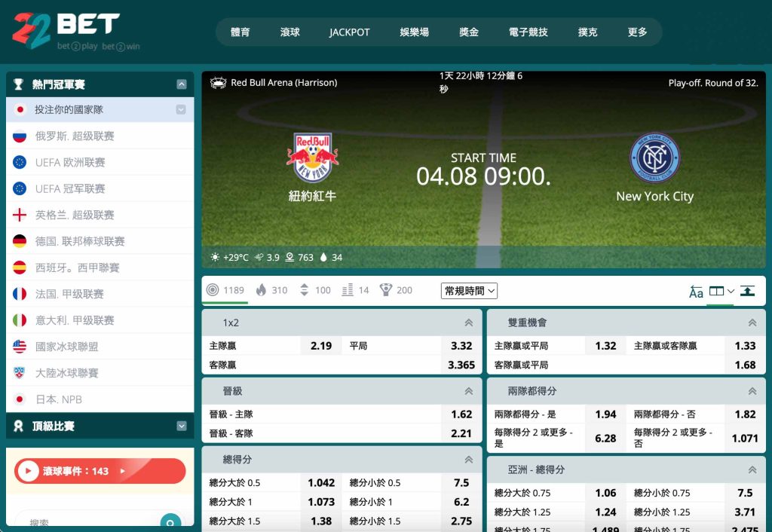Click the England flag icon

20,215
